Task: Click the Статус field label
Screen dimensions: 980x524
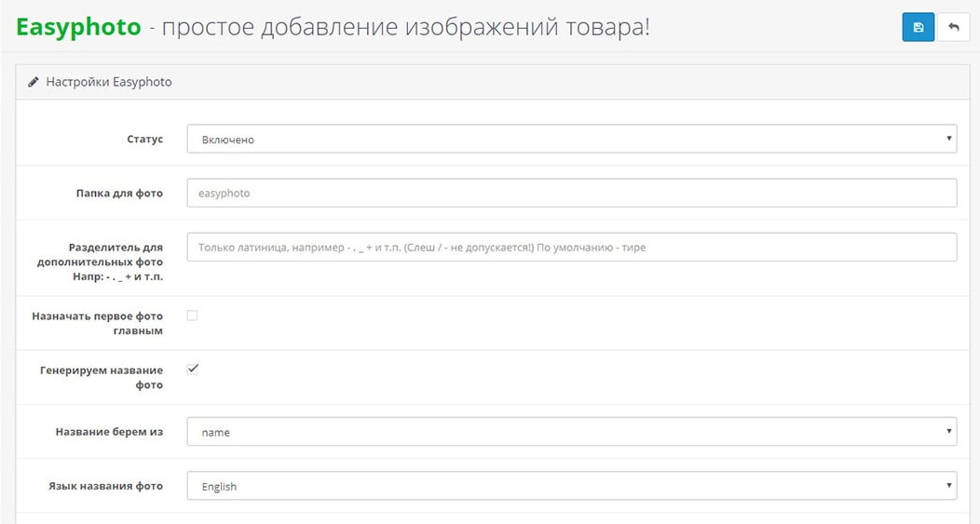Action: point(144,139)
